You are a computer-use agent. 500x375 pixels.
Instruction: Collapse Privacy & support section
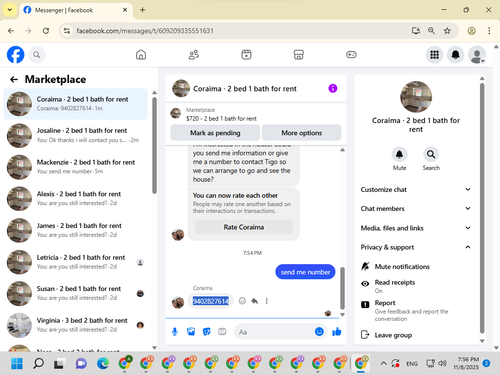[x=416, y=247]
